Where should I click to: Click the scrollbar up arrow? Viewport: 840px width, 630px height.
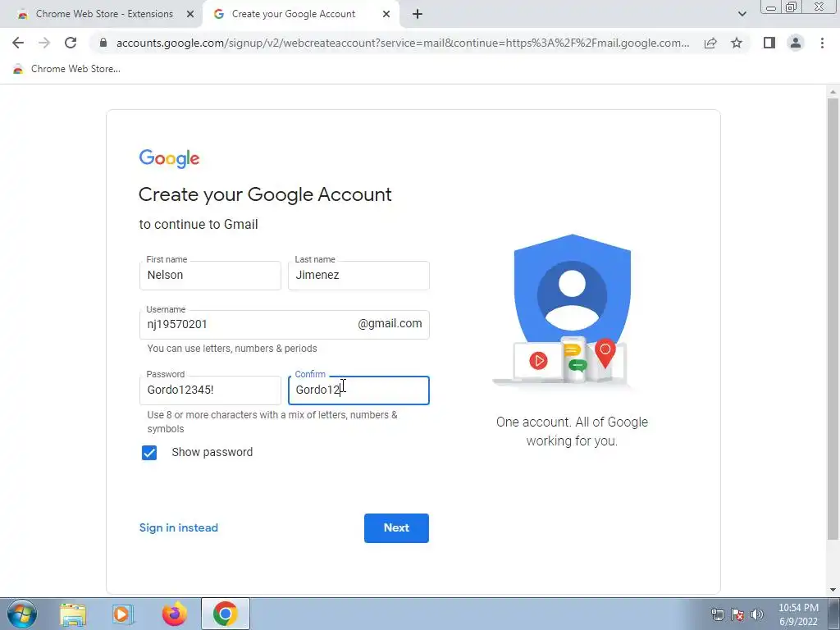tap(833, 92)
